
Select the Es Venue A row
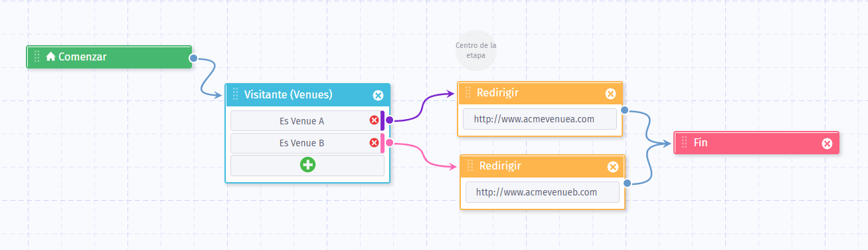click(x=307, y=121)
